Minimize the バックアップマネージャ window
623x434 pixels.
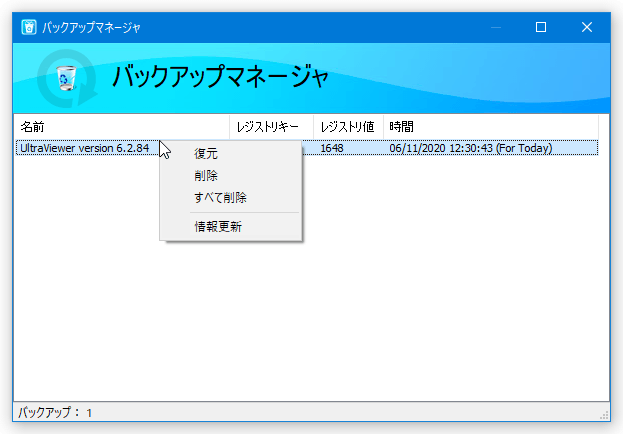click(x=496, y=27)
